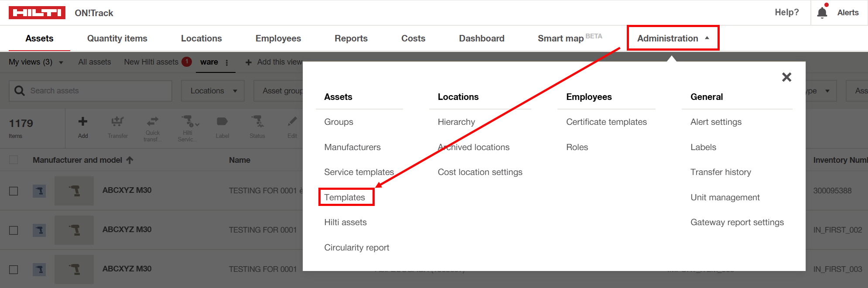Tick the first ABCXYZ M30 row checkbox
The image size is (868, 288).
[x=14, y=191]
